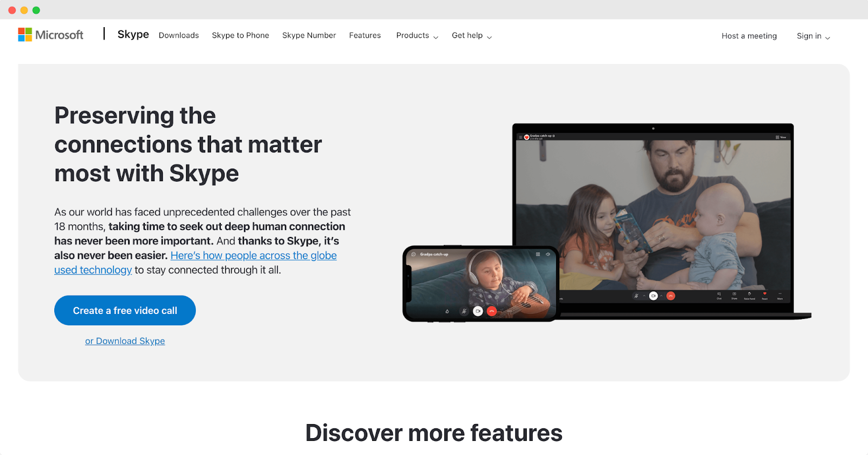This screenshot has width=868, height=455.
Task: Click the phone mockup's muted microphone icon
Action: (464, 311)
